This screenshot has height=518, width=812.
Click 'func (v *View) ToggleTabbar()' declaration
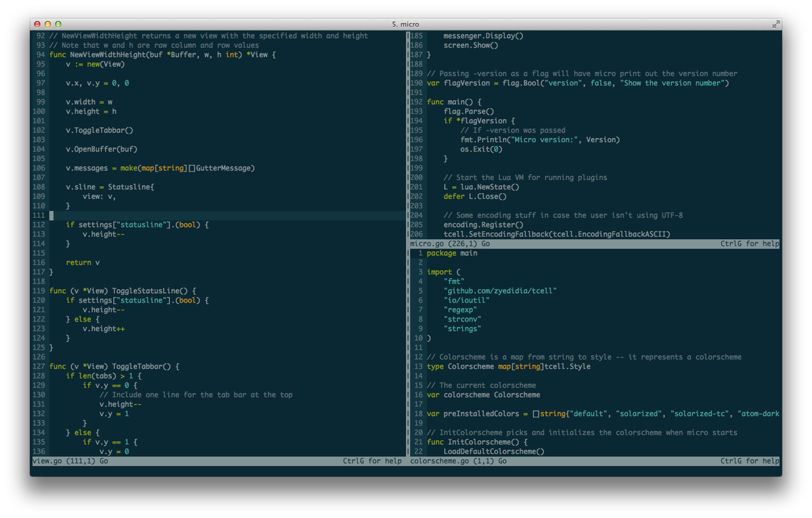click(x=114, y=366)
